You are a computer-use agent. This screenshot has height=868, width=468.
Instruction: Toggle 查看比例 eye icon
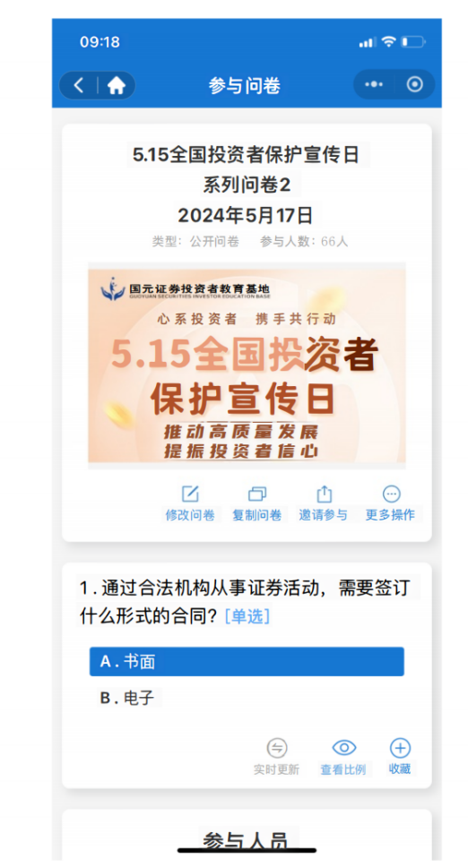click(344, 748)
